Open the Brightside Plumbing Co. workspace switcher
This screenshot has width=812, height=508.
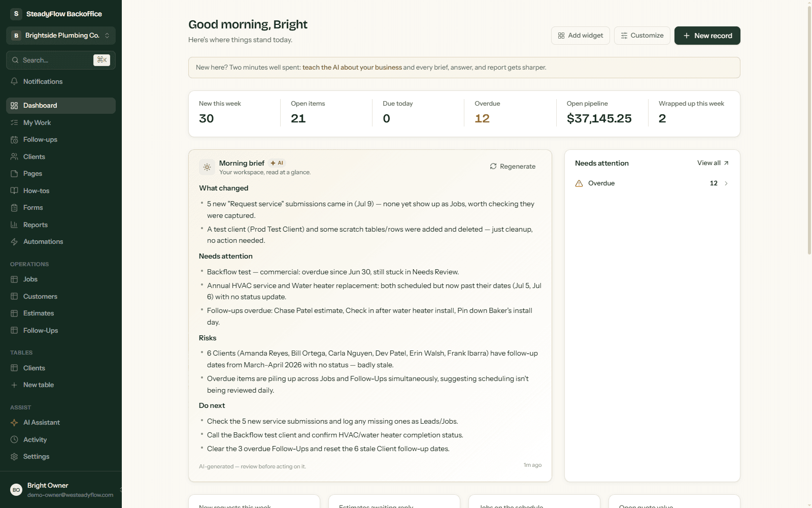(61, 36)
